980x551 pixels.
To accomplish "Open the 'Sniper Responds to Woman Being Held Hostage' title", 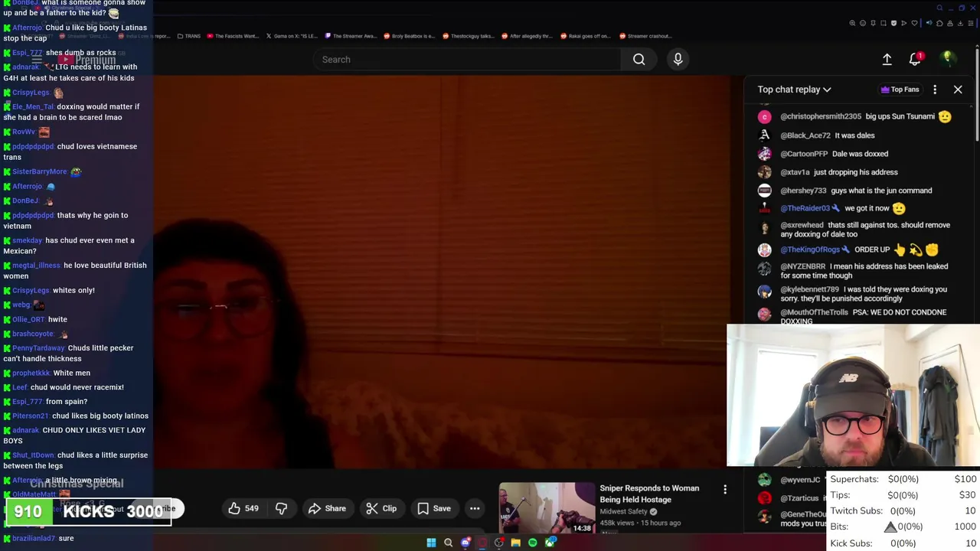I will pos(649,494).
